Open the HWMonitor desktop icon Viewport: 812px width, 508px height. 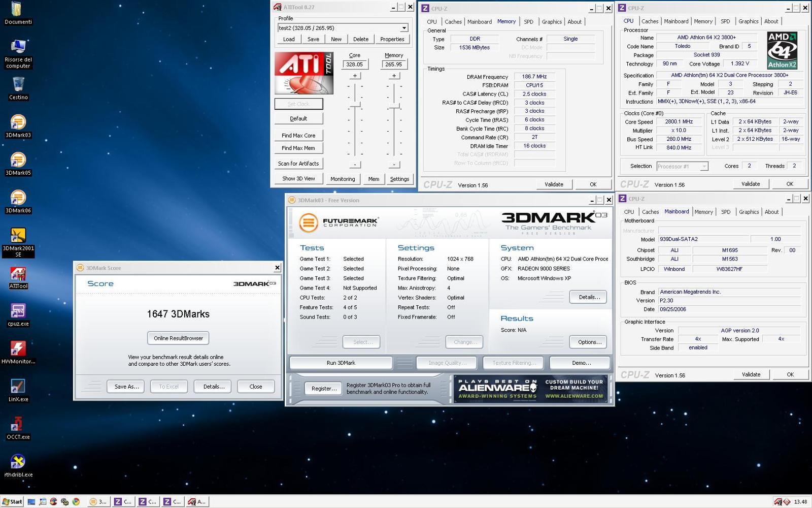pos(18,353)
